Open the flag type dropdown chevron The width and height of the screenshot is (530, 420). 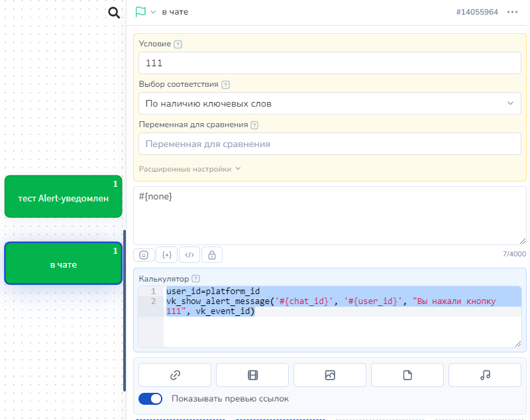(x=153, y=12)
